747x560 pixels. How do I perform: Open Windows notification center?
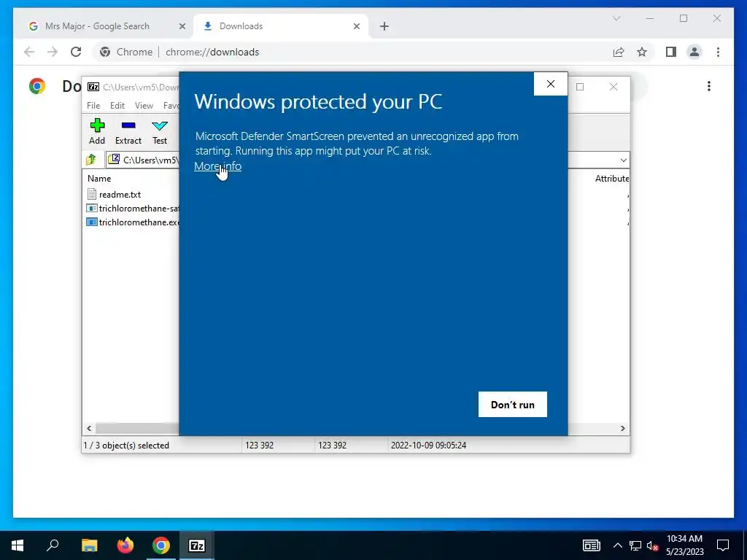click(x=723, y=545)
